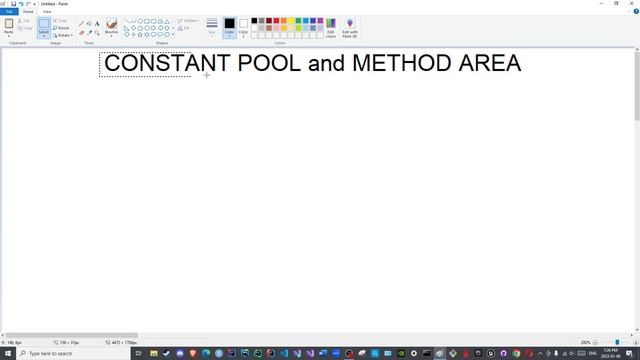This screenshot has height=360, width=640.
Task: Open Customize Quick Access Toolbar arrow
Action: (34, 4)
